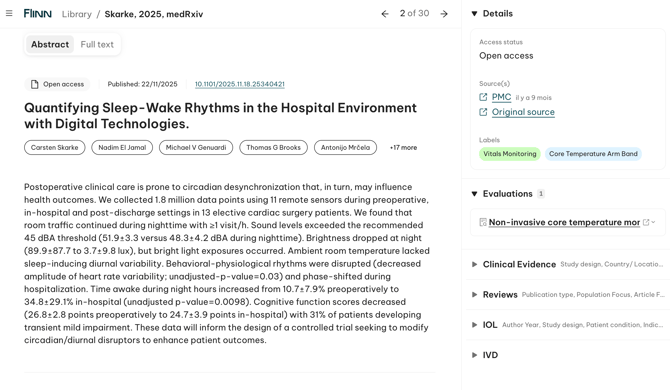Viewport: 670px width, 390px height.
Task: Switch to the Abstract tab
Action: click(x=50, y=44)
